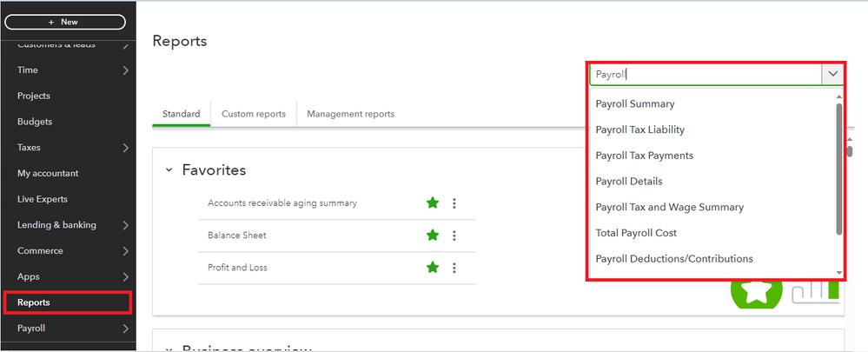Toggle Profit and Loss favorite star
The width and height of the screenshot is (868, 352).
pyautogui.click(x=433, y=268)
